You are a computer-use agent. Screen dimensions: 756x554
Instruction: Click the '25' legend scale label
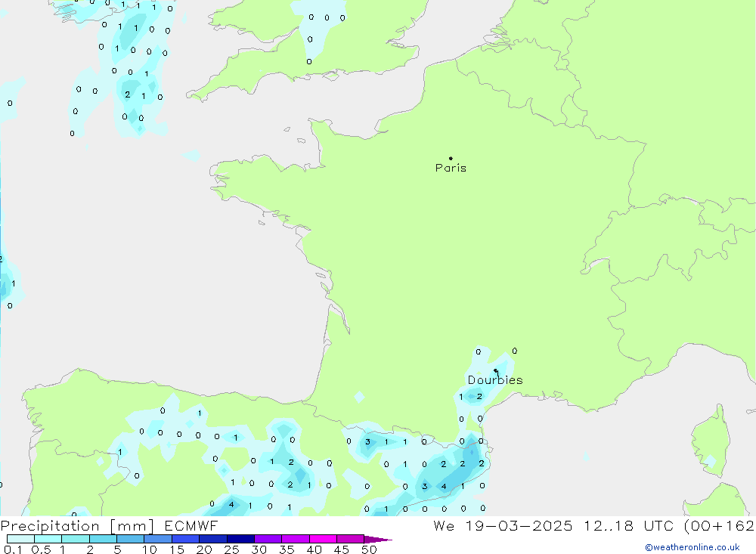point(231,549)
